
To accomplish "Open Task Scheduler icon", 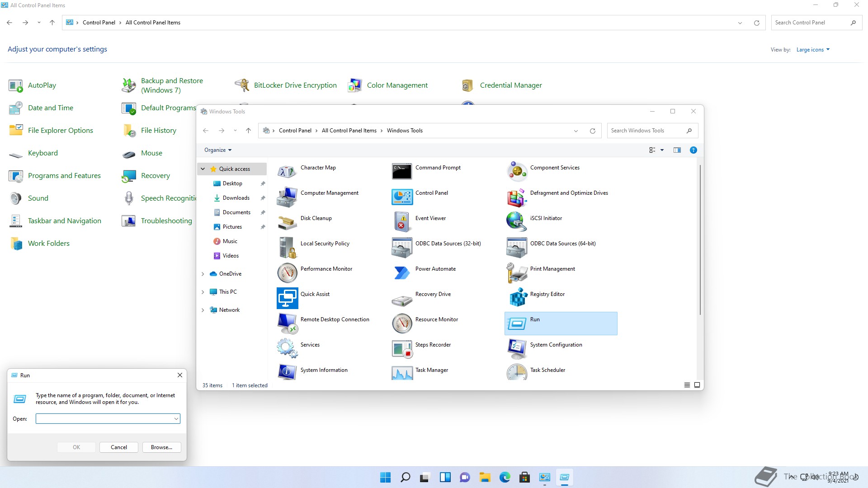I will coord(517,372).
